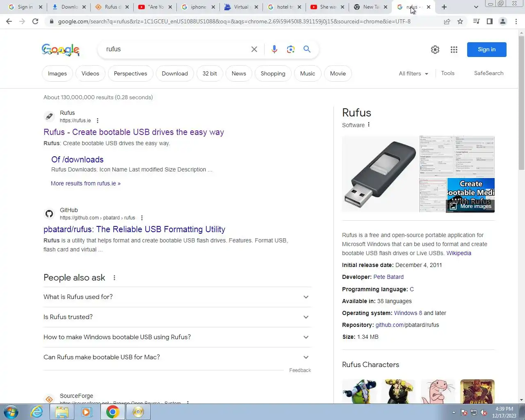
Task: Open the Google apps grid icon
Action: click(454, 50)
